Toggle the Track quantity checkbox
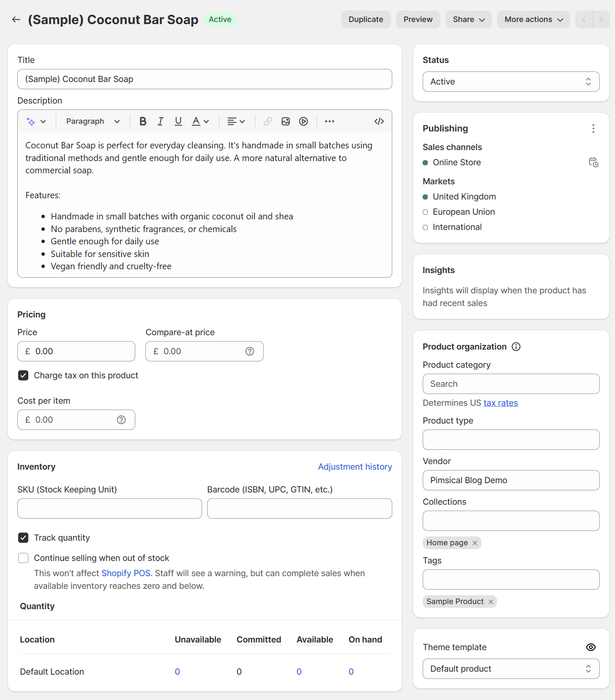This screenshot has height=700, width=615. coord(23,538)
